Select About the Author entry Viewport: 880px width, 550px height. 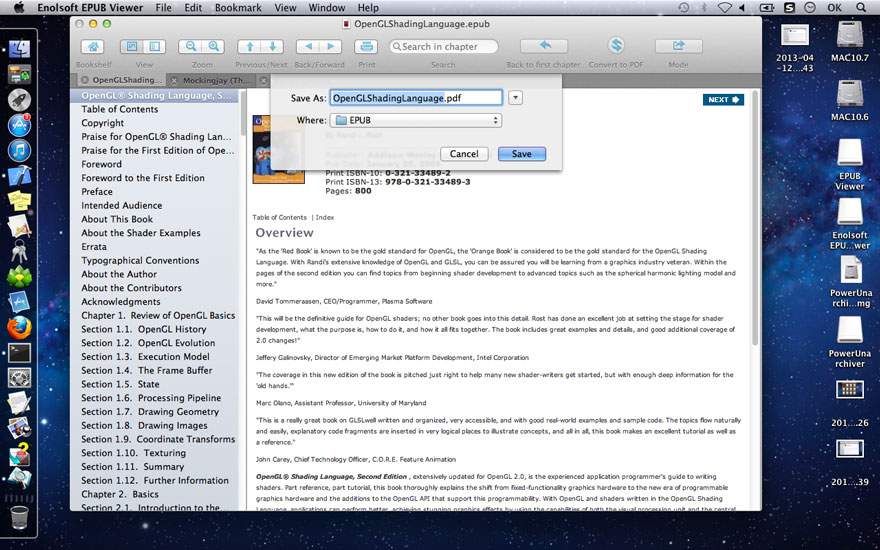(119, 274)
